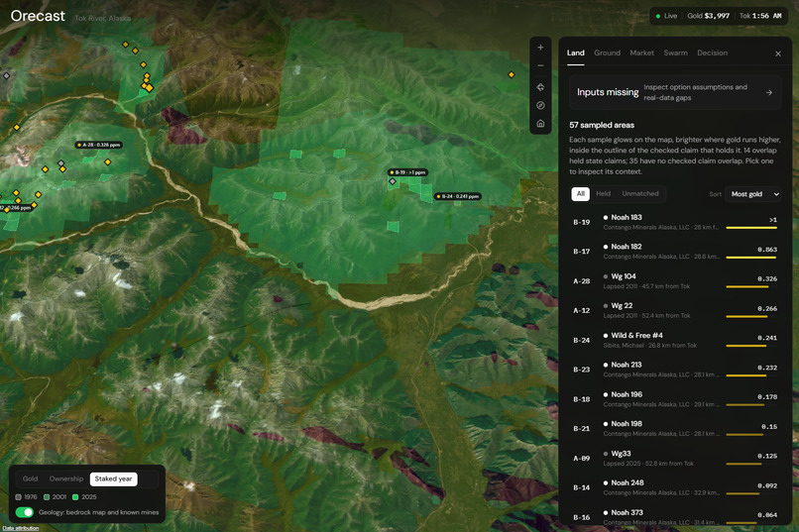The image size is (799, 532).
Task: Switch map layer to Ownership
Action: pos(66,479)
